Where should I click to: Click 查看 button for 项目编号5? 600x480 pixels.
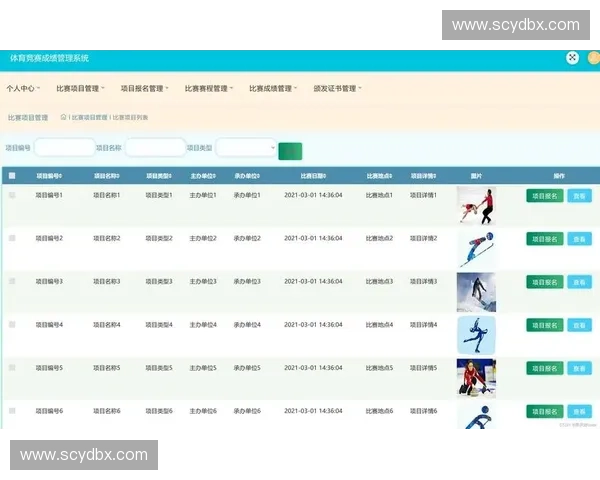[x=579, y=369]
